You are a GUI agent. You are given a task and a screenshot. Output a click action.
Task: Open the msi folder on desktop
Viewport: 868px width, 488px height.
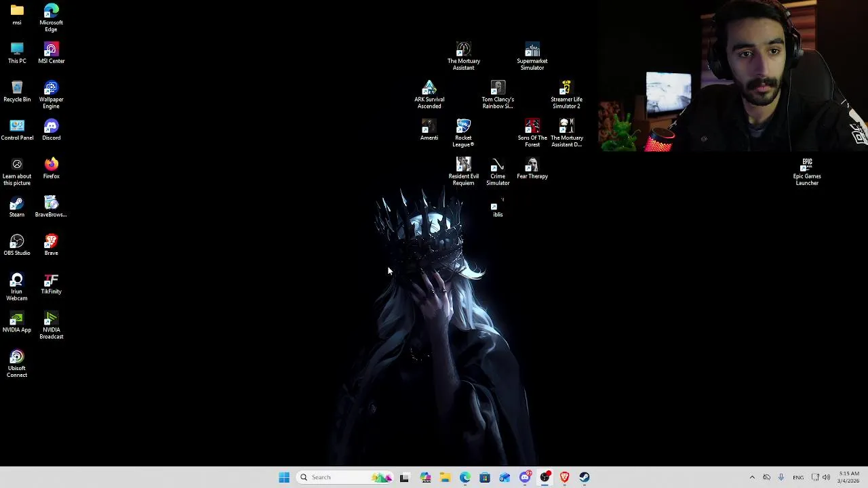coord(17,14)
